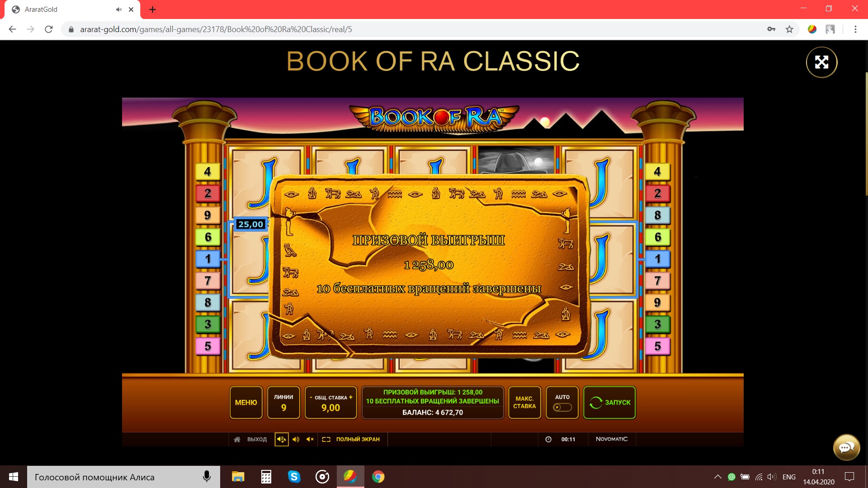The width and height of the screenshot is (868, 488).
Task: Click МАКС. СТАВКА max bet button
Action: (x=524, y=402)
